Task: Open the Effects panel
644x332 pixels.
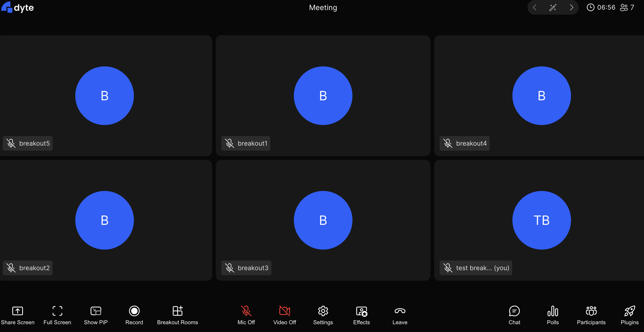Action: (361, 311)
